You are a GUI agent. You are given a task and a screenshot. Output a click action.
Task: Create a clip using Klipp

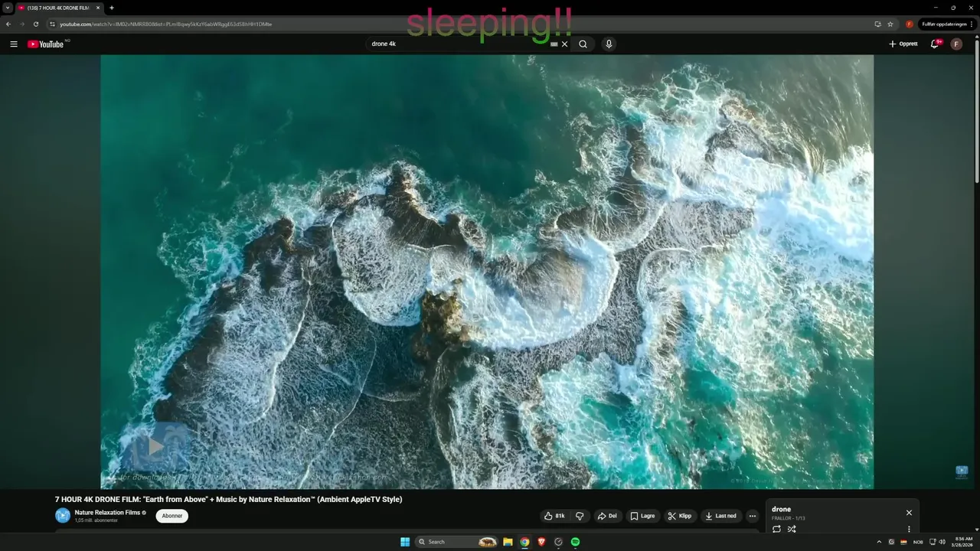tap(680, 516)
